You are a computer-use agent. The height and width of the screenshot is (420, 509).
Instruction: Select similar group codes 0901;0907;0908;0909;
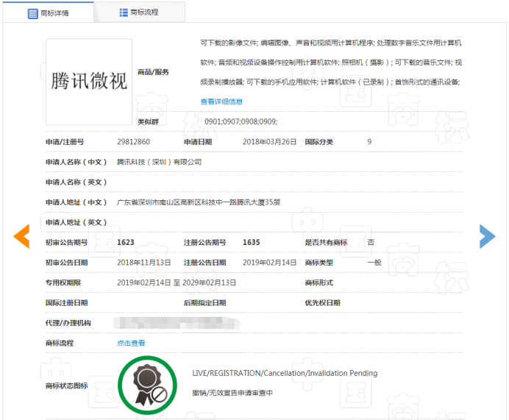point(241,121)
